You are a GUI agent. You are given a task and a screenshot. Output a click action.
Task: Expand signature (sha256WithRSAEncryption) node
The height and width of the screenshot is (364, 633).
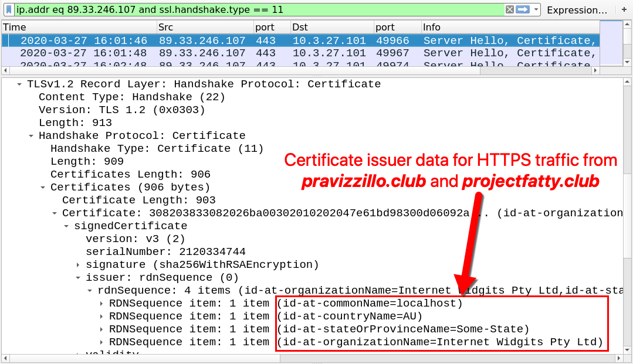[78, 265]
